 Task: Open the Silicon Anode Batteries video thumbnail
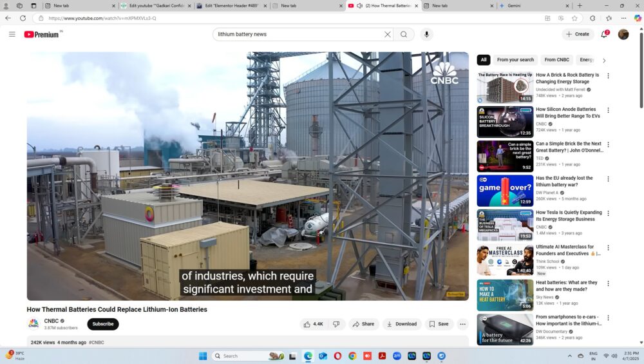(505, 122)
